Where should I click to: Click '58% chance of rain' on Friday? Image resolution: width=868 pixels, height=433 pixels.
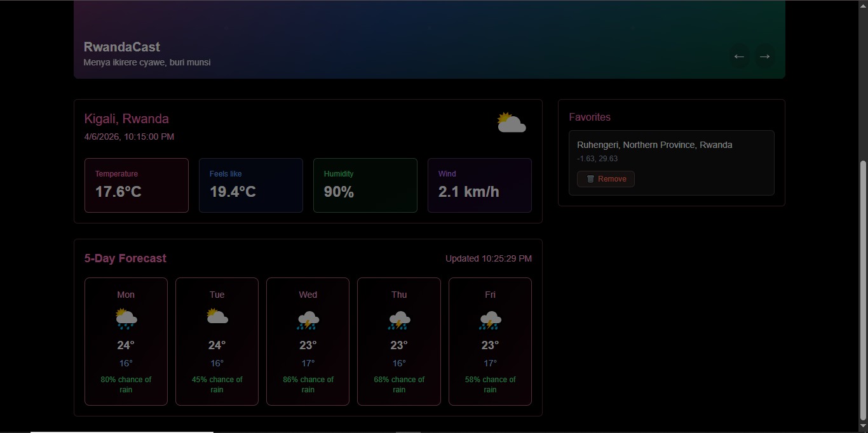[x=490, y=385]
